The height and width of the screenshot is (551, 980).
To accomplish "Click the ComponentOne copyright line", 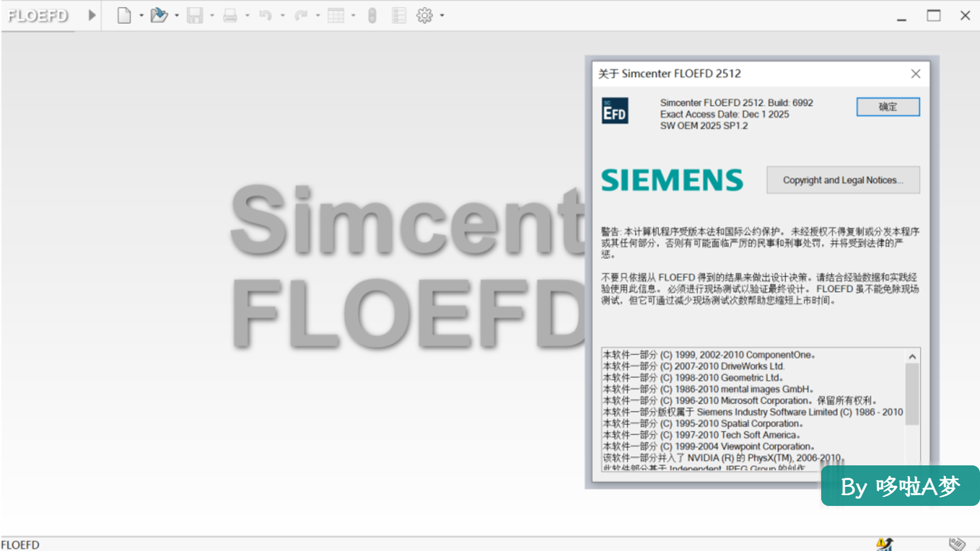I will 709,355.
